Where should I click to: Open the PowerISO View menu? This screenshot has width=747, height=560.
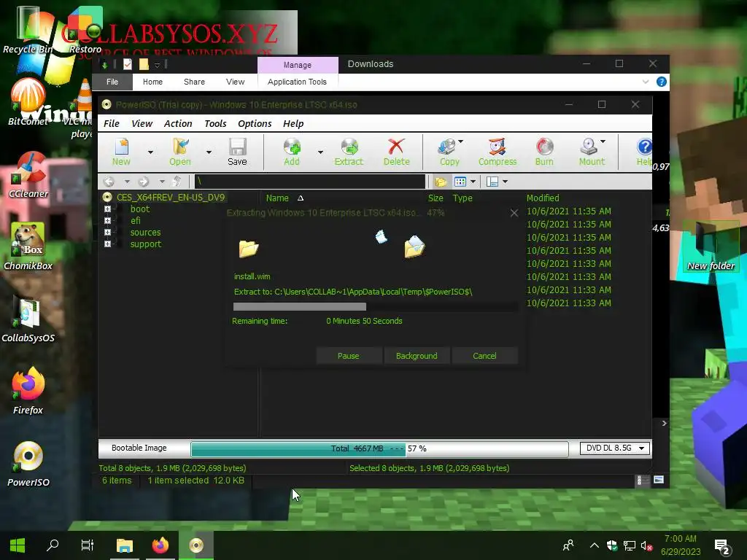coord(142,123)
